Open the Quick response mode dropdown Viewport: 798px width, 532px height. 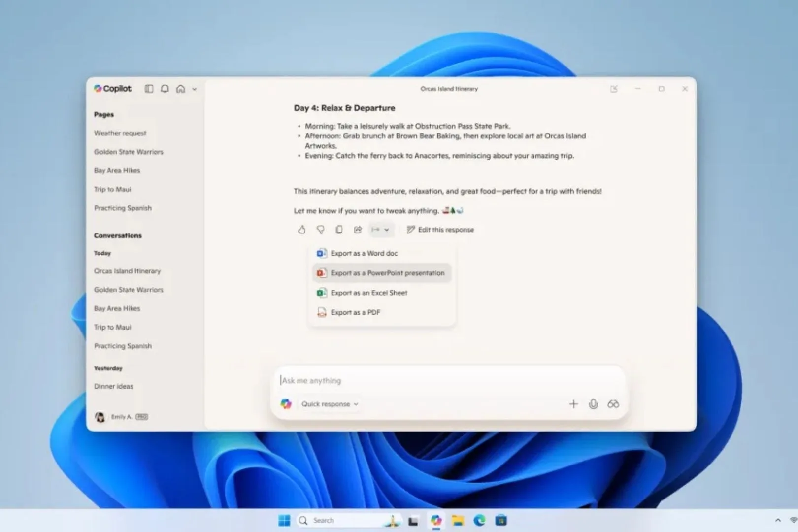coord(330,404)
